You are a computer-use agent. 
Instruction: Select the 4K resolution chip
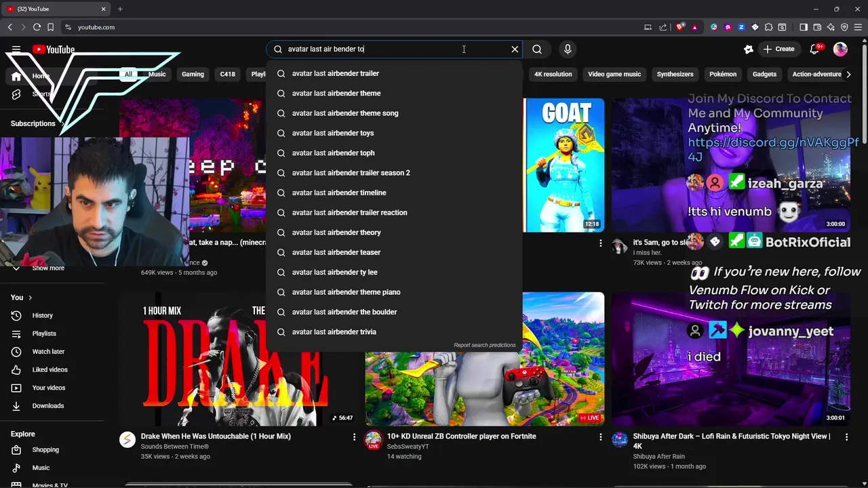pyautogui.click(x=553, y=74)
